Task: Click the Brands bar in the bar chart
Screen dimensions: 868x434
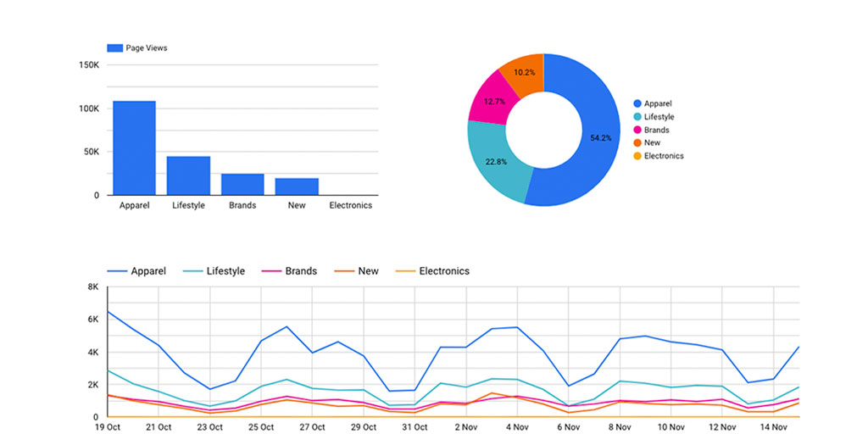Action: (242, 184)
